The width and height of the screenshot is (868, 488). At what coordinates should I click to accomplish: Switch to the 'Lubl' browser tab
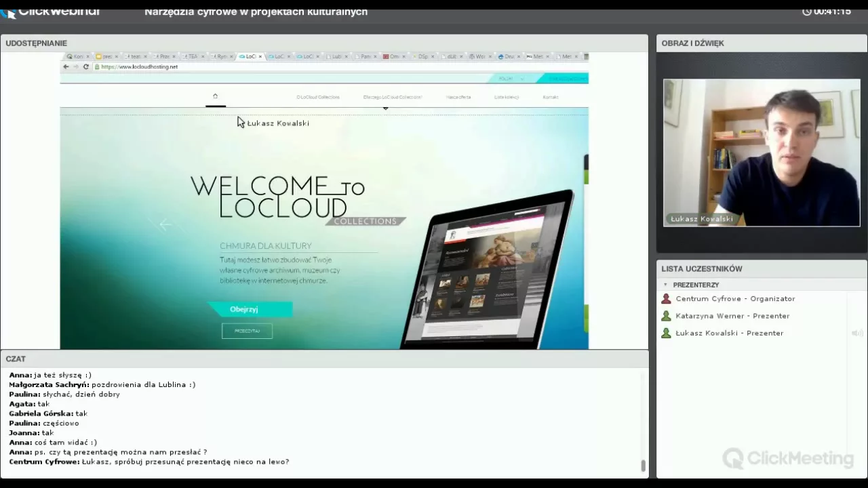point(337,57)
